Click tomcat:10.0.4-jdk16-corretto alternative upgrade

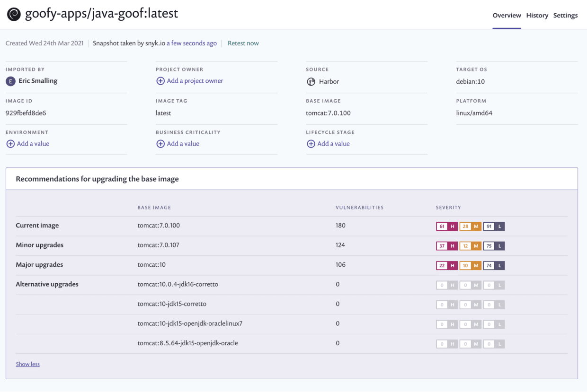178,284
